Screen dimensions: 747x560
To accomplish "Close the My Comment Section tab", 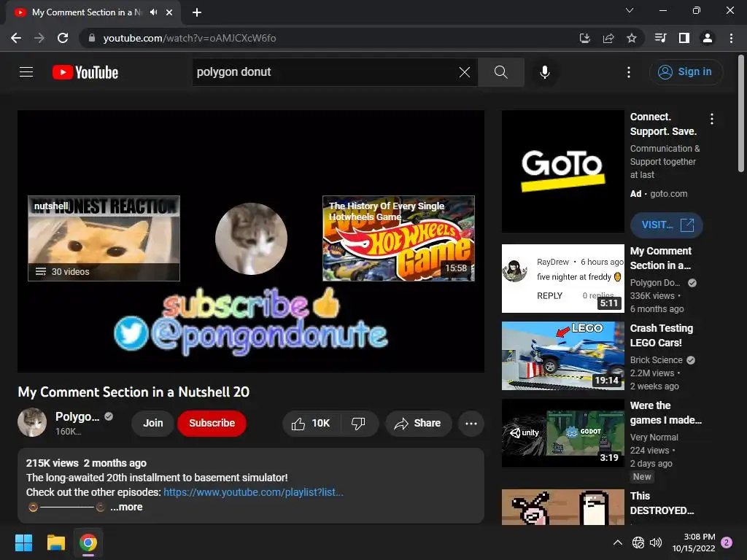I will click(x=169, y=12).
